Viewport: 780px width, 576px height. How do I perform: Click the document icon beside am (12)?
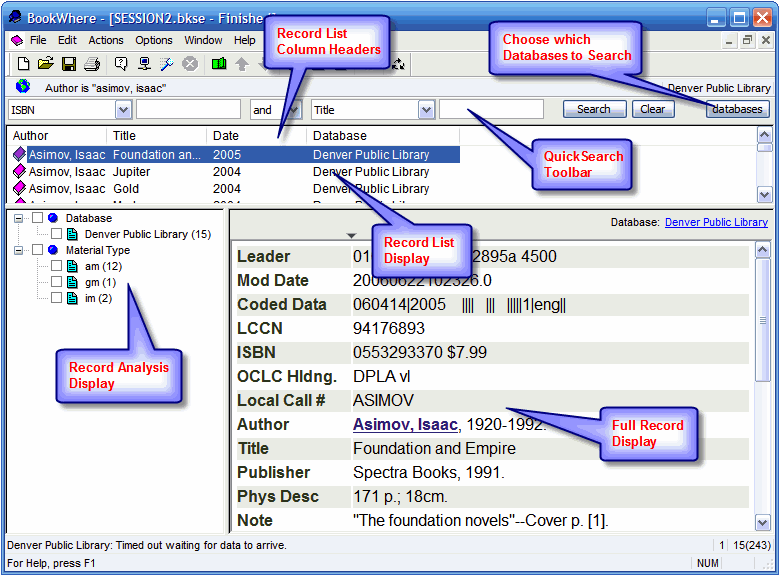[x=72, y=266]
